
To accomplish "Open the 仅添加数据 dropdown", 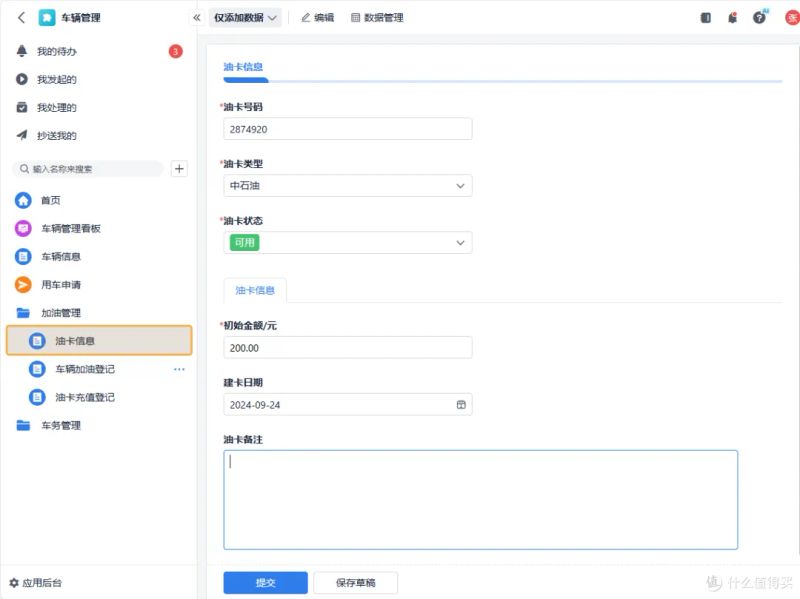I will click(x=245, y=18).
